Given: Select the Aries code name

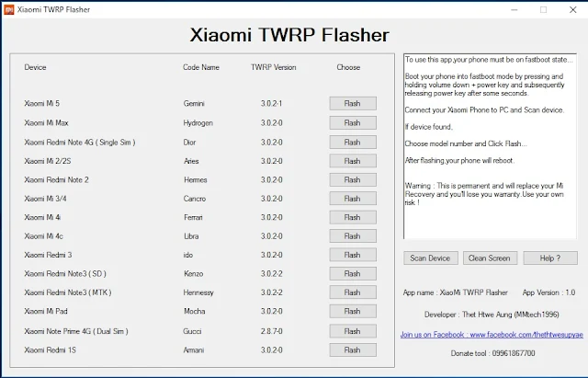Looking at the screenshot, I should 191,162.
